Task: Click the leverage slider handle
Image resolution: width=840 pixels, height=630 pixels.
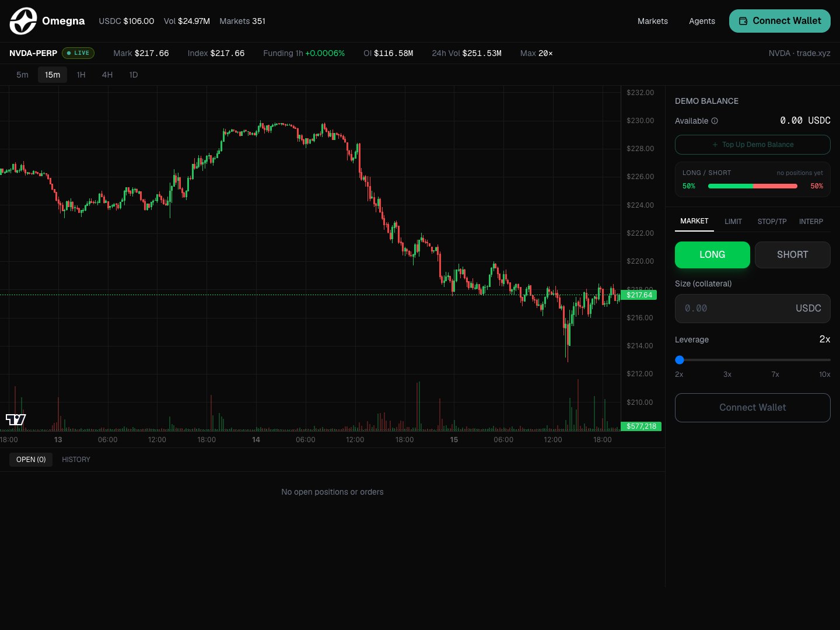Action: pos(680,360)
